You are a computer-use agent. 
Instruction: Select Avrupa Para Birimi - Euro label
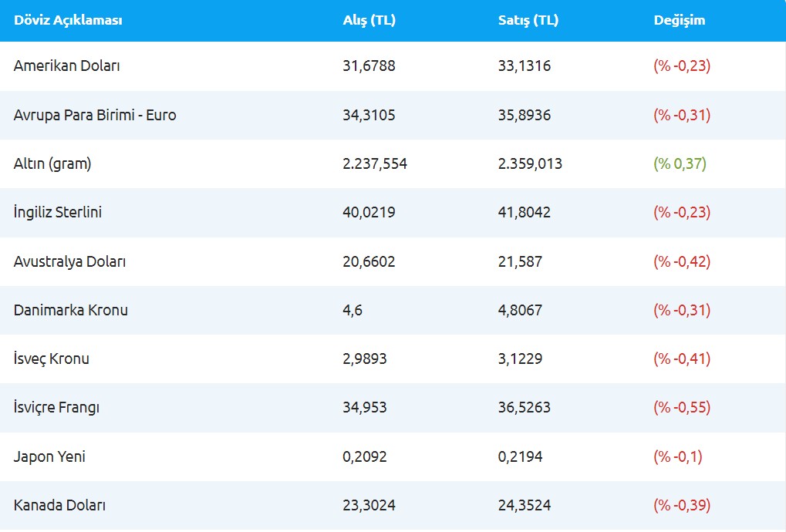pos(95,115)
